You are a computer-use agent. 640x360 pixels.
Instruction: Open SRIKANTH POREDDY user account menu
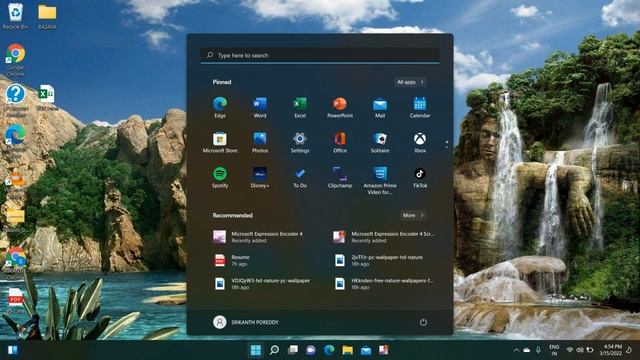click(x=246, y=322)
